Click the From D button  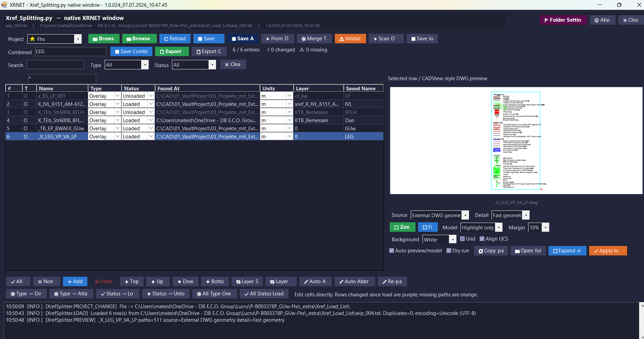277,39
